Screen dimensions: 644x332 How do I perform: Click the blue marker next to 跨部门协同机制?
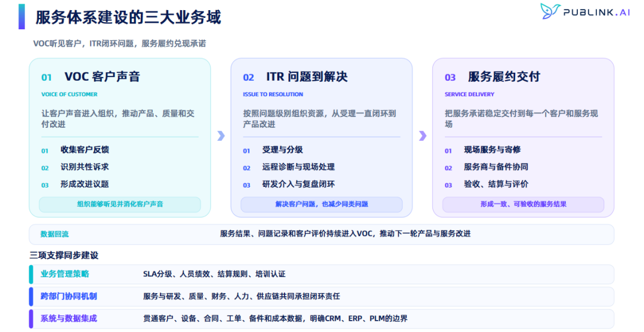pos(31,297)
